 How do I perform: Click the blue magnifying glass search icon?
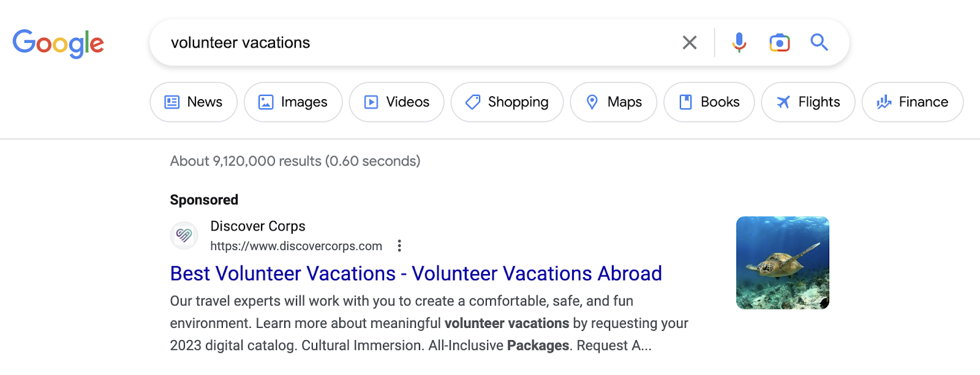tap(819, 42)
